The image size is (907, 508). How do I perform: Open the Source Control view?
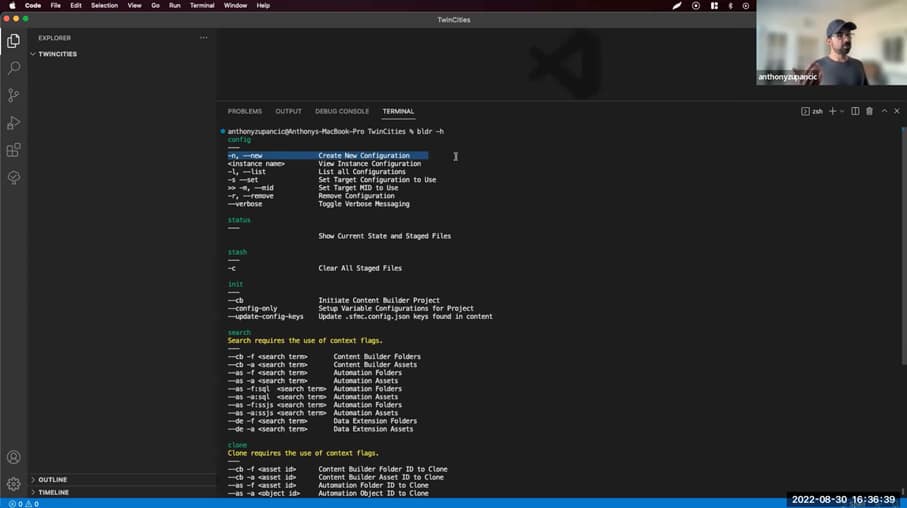coord(13,95)
